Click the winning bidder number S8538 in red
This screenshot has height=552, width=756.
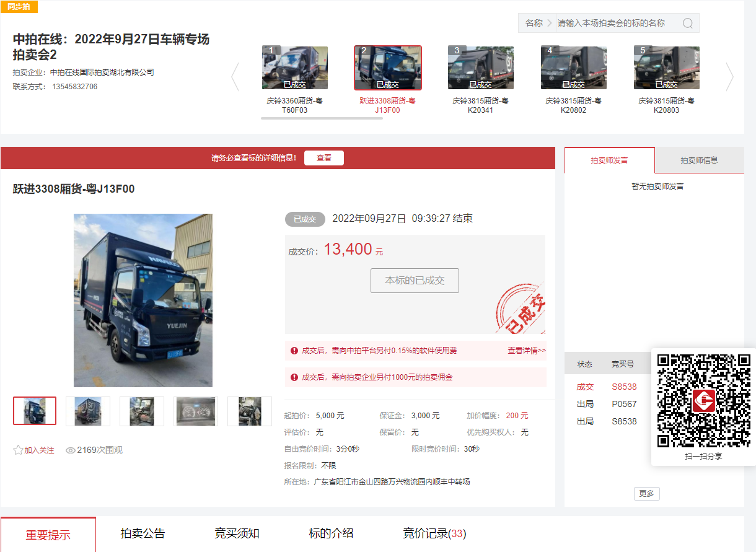click(624, 387)
